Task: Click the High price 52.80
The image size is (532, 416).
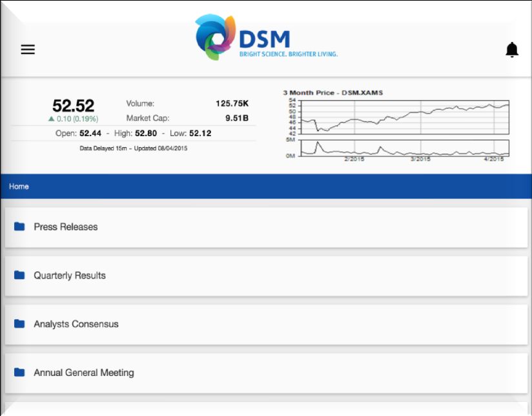Action: 146,134
